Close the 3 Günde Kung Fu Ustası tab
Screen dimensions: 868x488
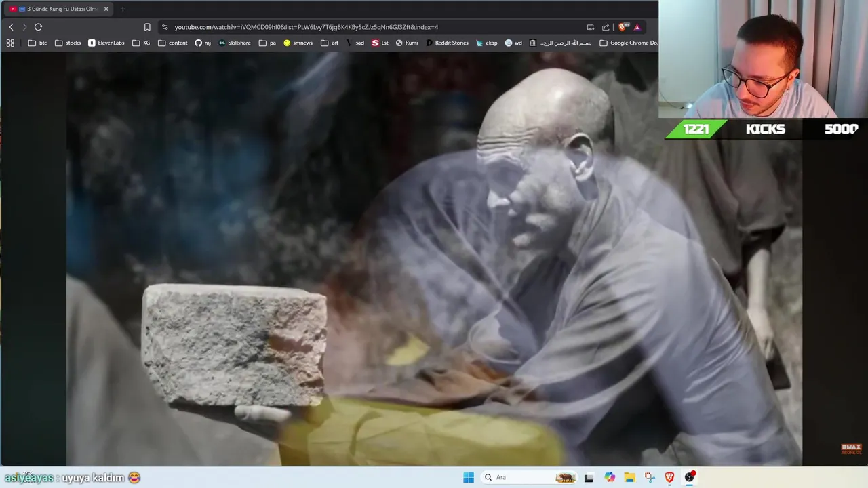click(106, 9)
